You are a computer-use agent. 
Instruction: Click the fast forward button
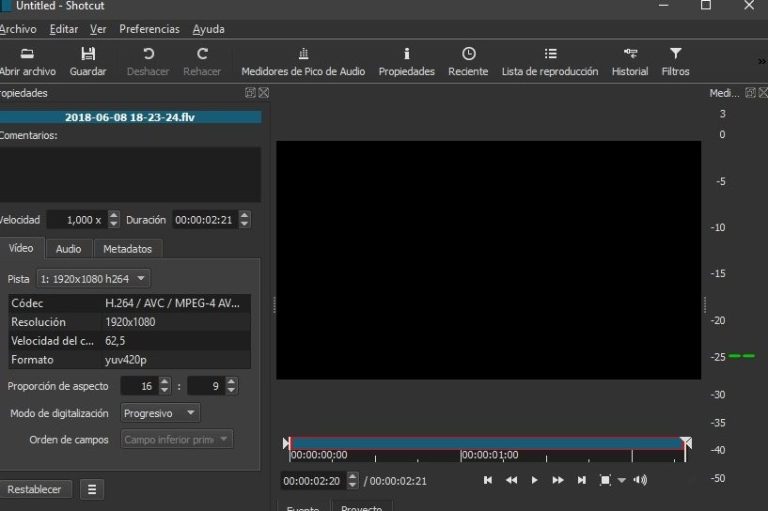point(558,480)
